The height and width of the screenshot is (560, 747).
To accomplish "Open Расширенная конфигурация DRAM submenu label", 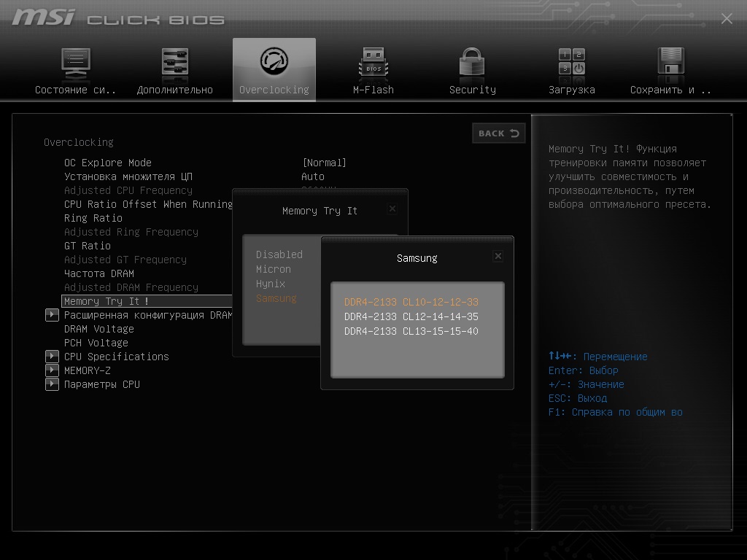I will pos(148,315).
